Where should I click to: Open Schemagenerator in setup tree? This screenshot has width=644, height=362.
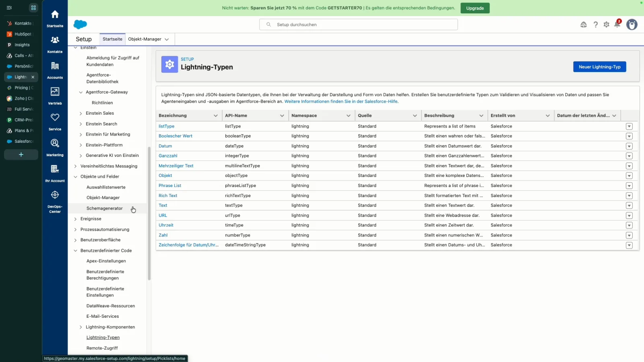click(x=105, y=208)
